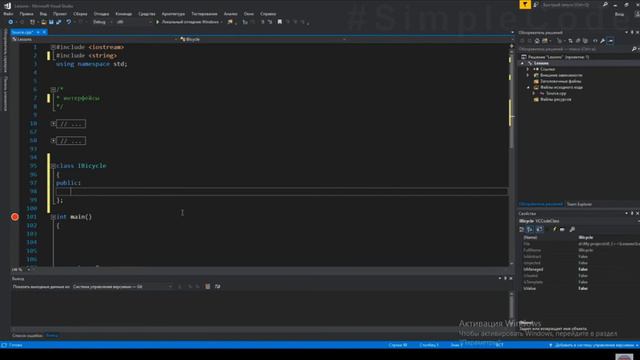
Task: Click the highlighted Preview Selected Items icon
Action: pyautogui.click(x=610, y=41)
